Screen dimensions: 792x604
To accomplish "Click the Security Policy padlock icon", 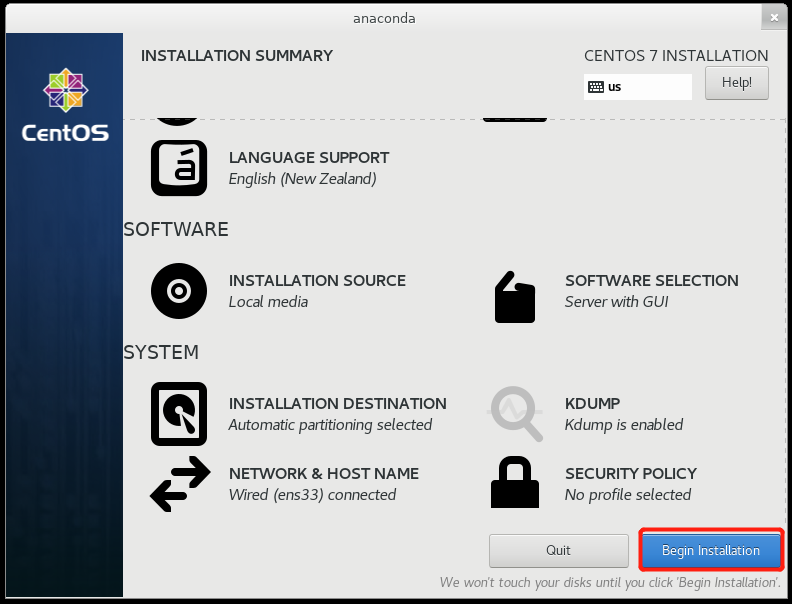I will (515, 482).
